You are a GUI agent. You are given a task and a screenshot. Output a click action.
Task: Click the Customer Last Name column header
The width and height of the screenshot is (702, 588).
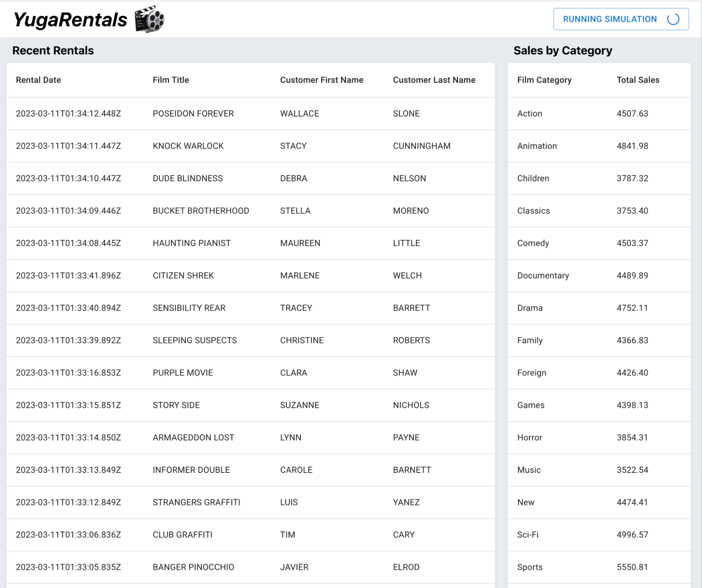(434, 80)
